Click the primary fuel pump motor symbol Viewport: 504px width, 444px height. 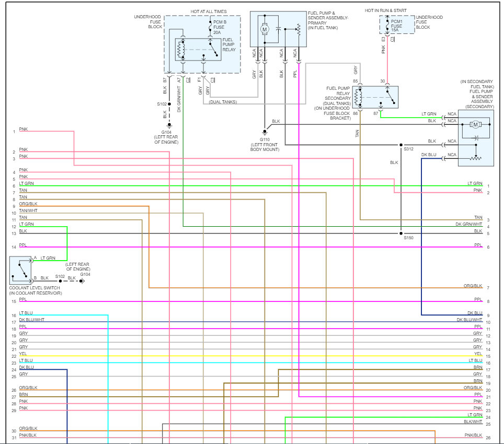[265, 29]
